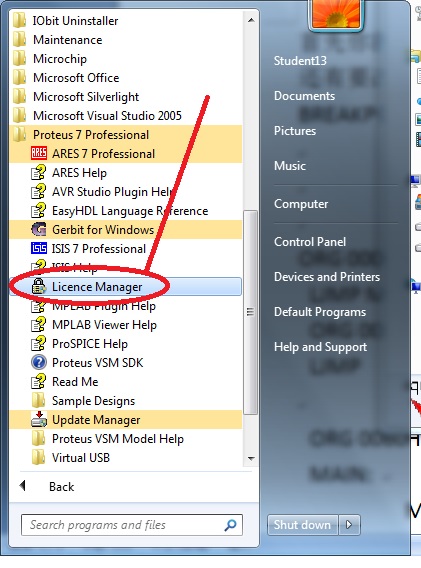
Task: Click the user account flower picture
Action: (x=336, y=13)
